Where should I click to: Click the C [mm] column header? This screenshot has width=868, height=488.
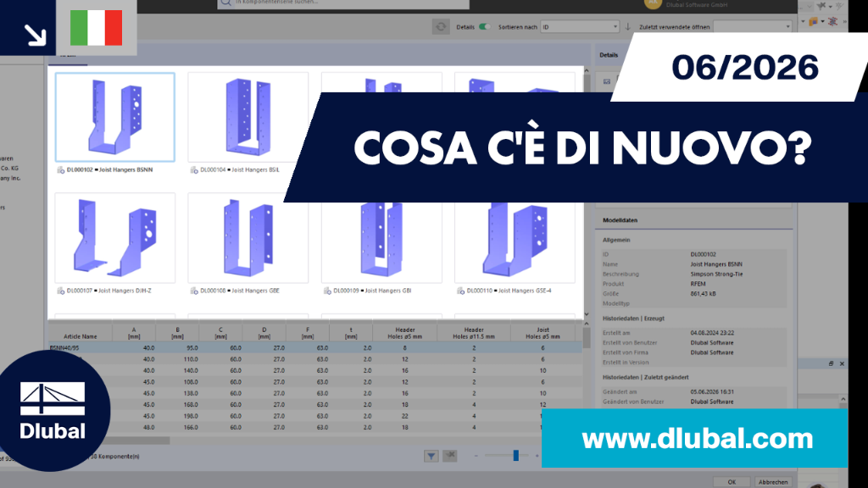(220, 332)
